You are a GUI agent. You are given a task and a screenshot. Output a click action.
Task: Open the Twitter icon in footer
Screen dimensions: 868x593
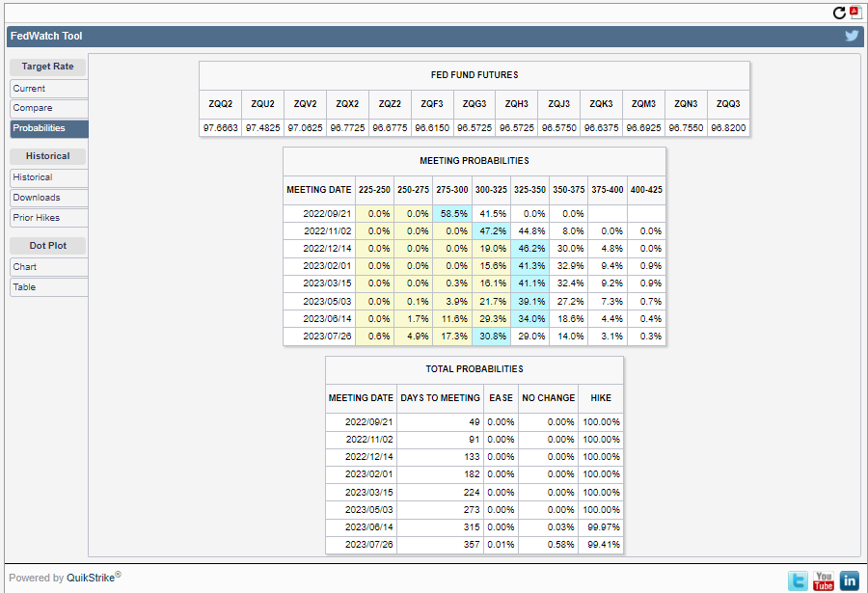click(x=798, y=580)
